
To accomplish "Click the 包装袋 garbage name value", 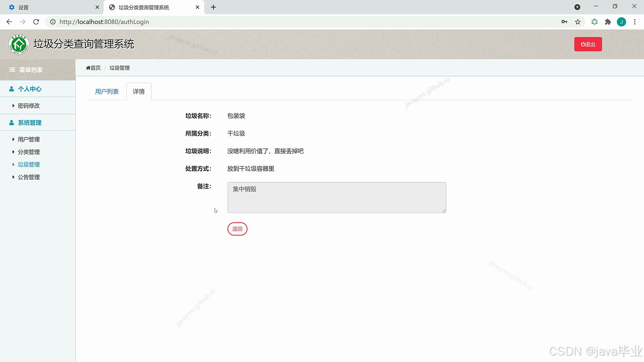I will click(x=236, y=116).
